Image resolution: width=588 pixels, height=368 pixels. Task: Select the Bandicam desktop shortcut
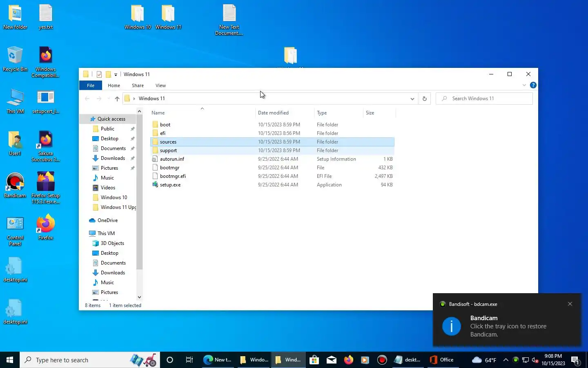point(15,186)
